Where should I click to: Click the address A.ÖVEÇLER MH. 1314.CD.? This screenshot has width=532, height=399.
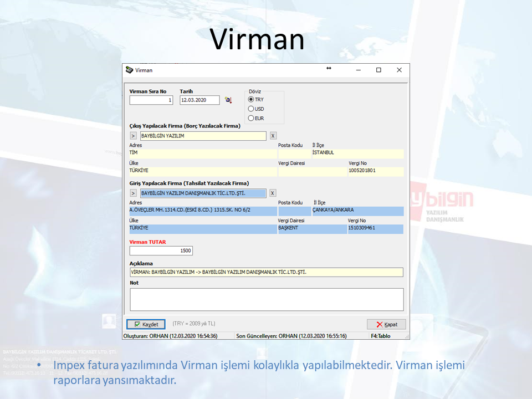203,211
